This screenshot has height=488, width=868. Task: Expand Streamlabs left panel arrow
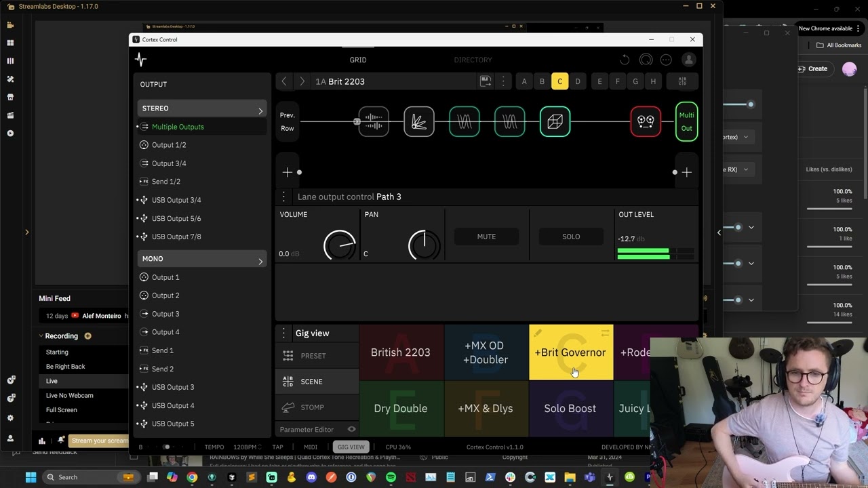point(27,232)
